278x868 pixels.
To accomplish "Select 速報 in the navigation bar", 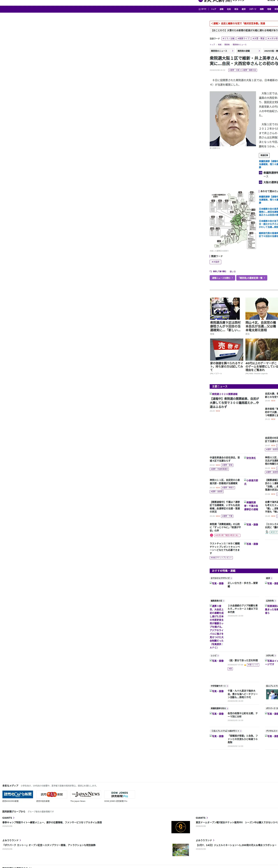I will click(x=221, y=9).
